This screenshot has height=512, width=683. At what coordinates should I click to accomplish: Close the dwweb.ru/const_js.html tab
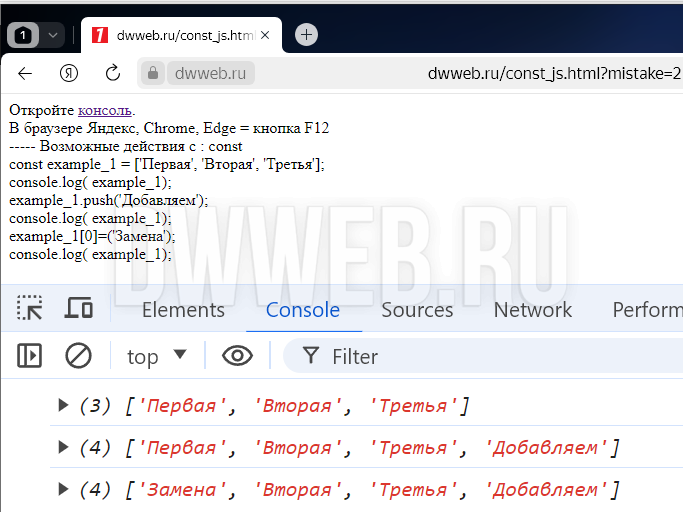265,35
